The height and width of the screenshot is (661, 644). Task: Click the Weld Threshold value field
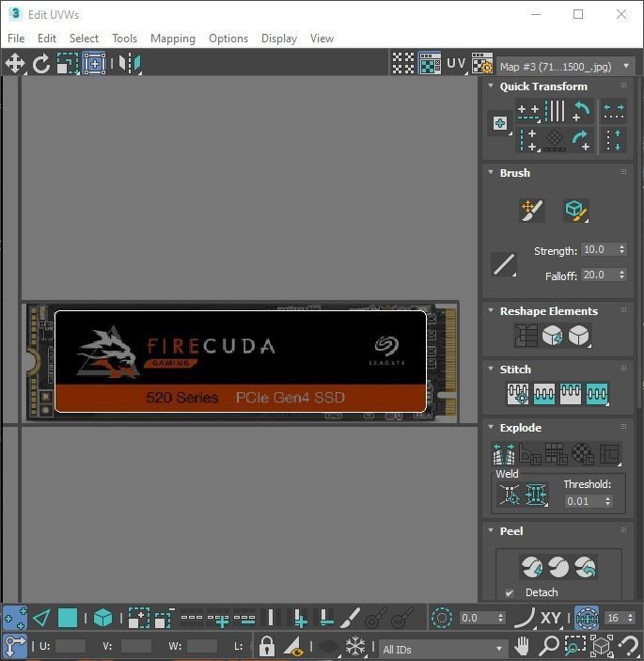click(x=584, y=501)
